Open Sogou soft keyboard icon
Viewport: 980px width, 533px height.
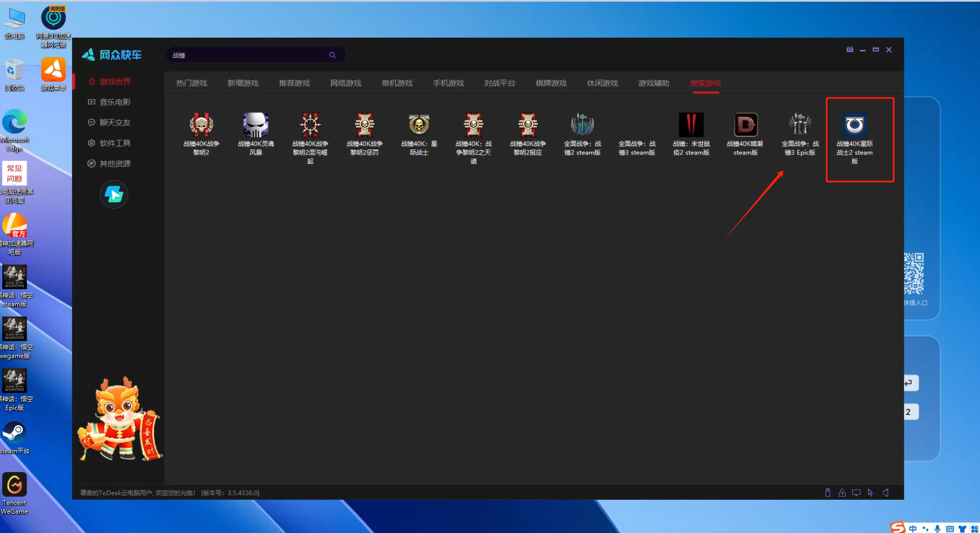click(x=950, y=529)
